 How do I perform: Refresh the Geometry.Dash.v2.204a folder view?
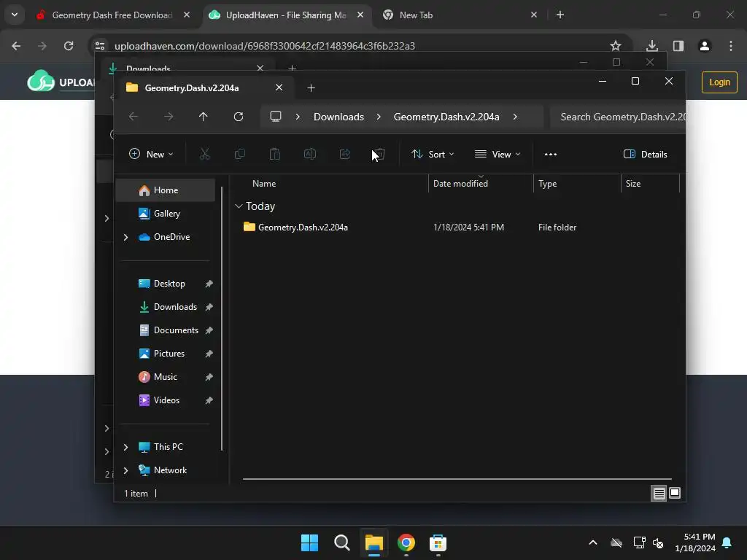pyautogui.click(x=239, y=117)
